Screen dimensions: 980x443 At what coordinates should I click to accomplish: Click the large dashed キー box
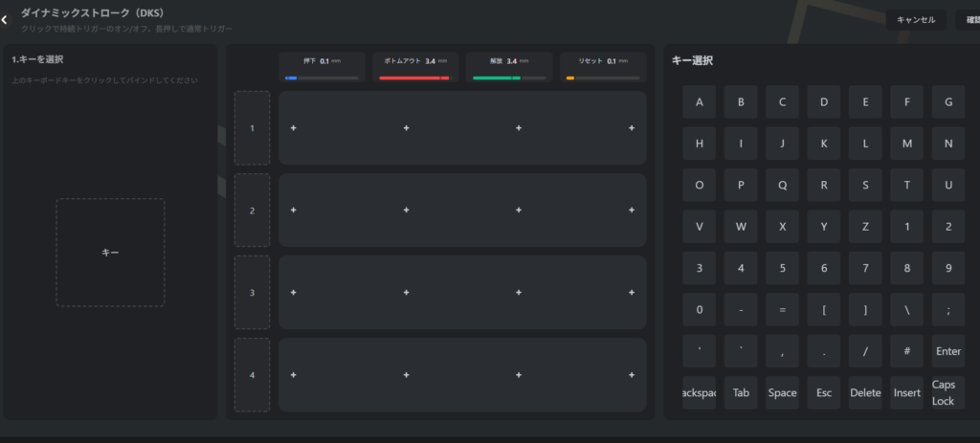(x=110, y=253)
